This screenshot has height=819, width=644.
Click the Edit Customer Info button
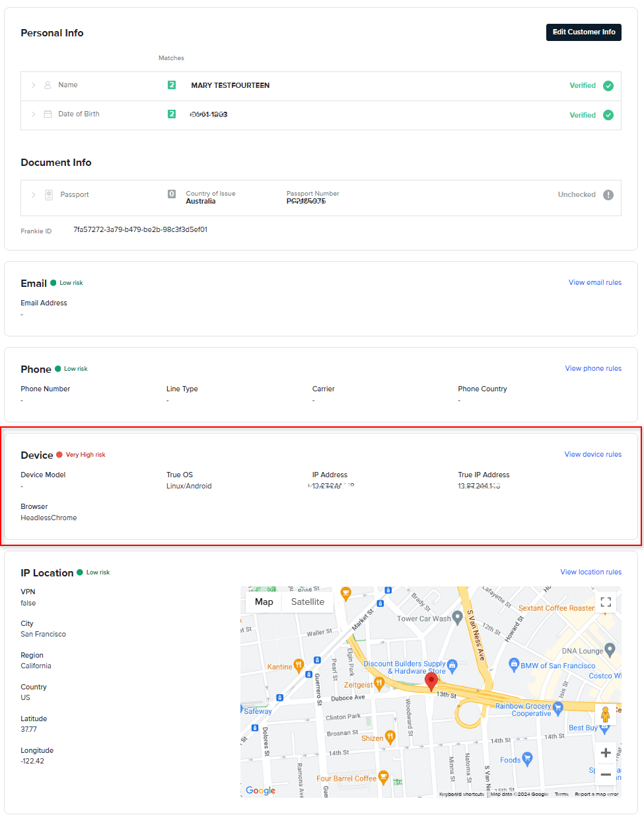click(x=583, y=32)
